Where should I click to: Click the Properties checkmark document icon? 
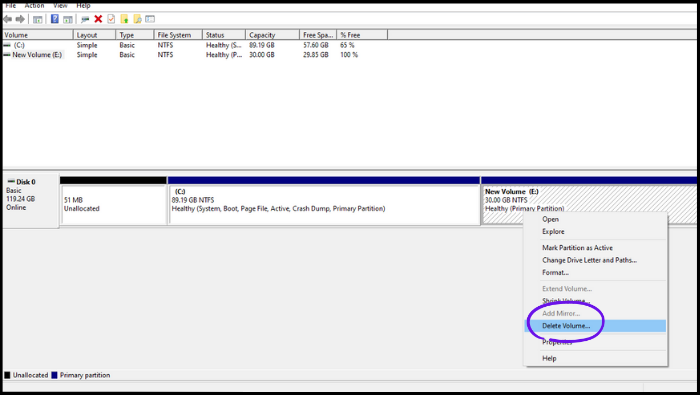coord(111,19)
